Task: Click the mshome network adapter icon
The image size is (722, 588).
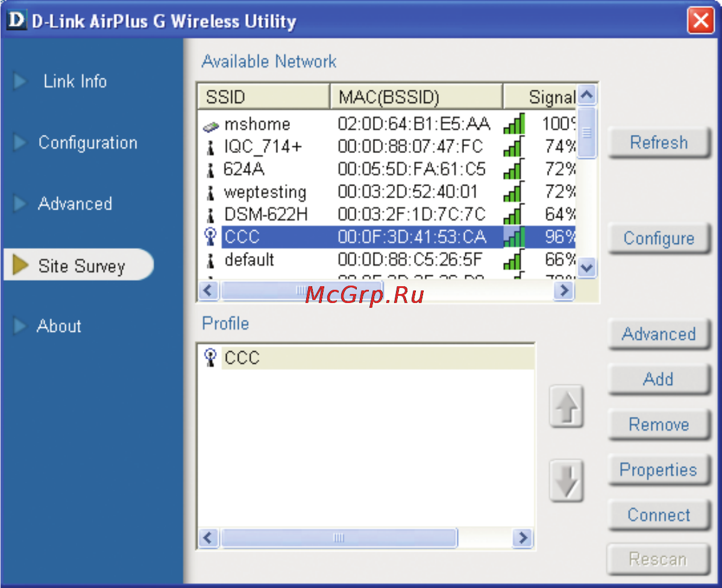Action: (x=210, y=126)
